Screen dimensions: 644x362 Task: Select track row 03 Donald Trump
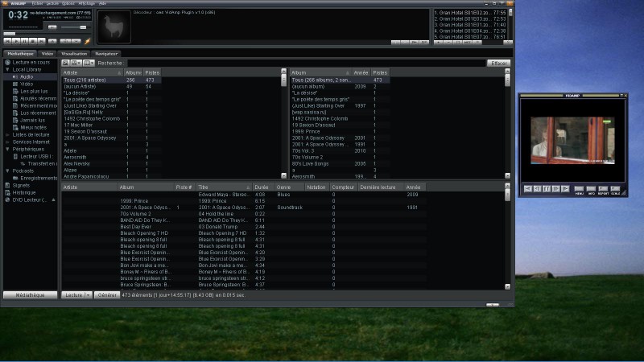[x=244, y=227]
